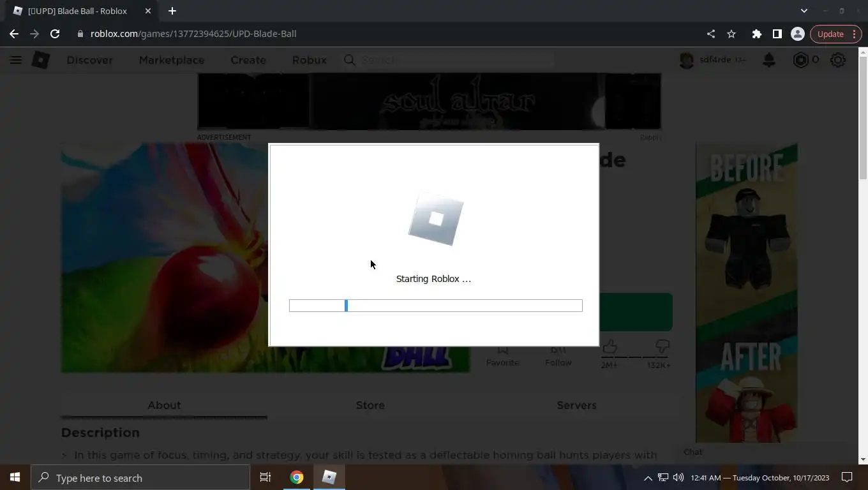Open the network tray icon

[663, 477]
